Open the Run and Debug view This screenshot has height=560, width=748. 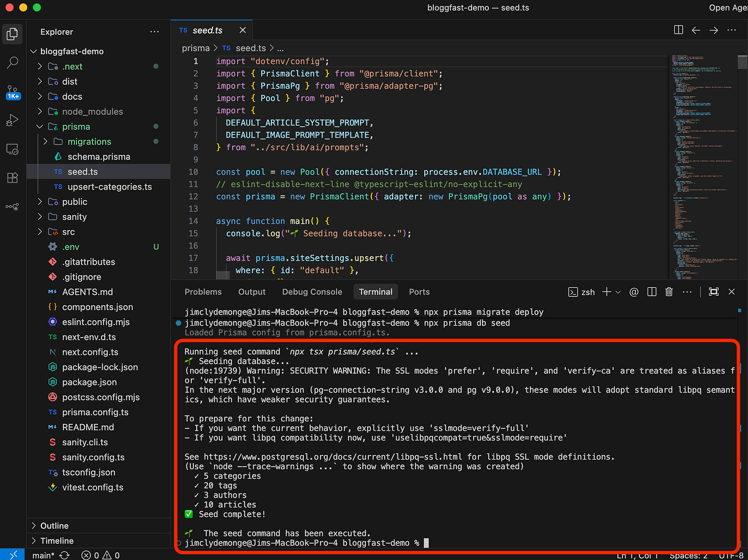coord(12,121)
